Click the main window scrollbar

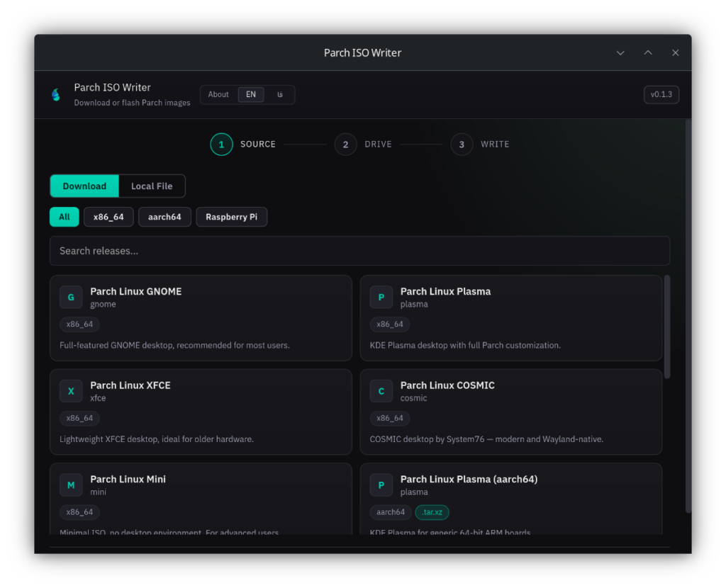pos(688,317)
